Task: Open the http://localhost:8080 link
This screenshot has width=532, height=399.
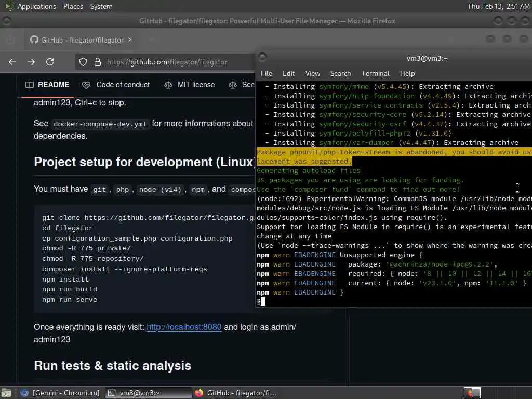Action: 184,327
